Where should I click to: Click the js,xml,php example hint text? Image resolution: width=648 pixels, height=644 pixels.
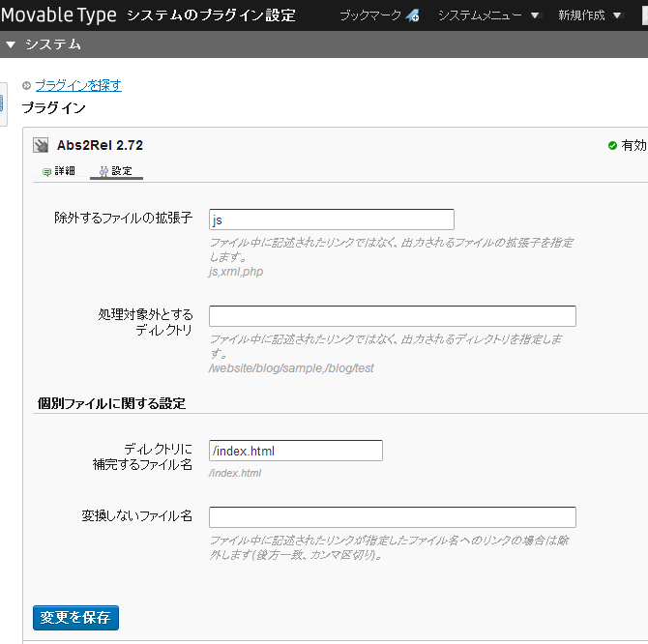pos(236,272)
